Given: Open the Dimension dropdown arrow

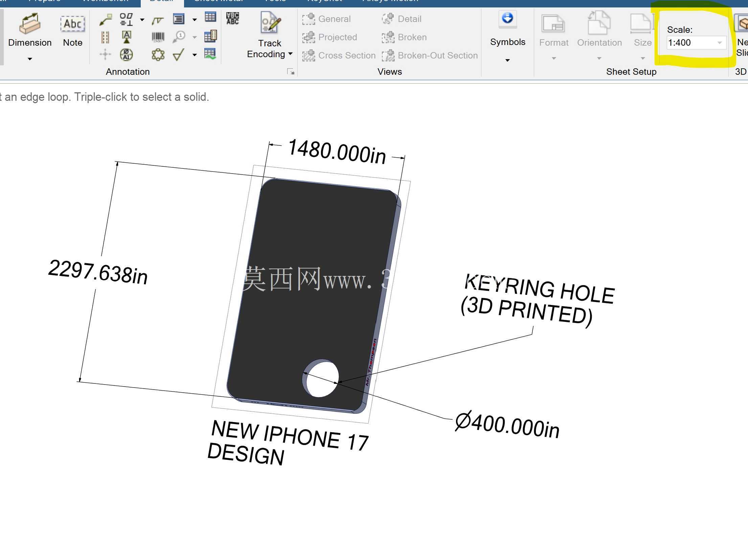Looking at the screenshot, I should point(30,59).
